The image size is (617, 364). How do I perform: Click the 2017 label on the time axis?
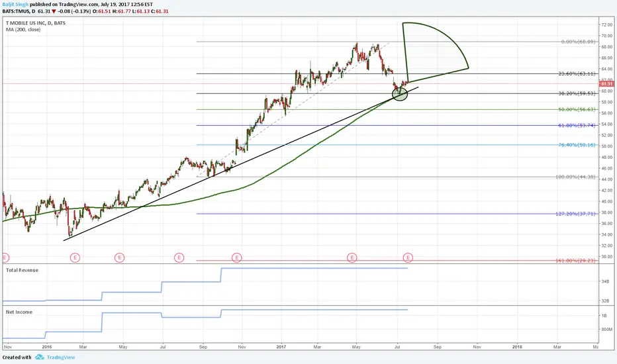coord(281,347)
